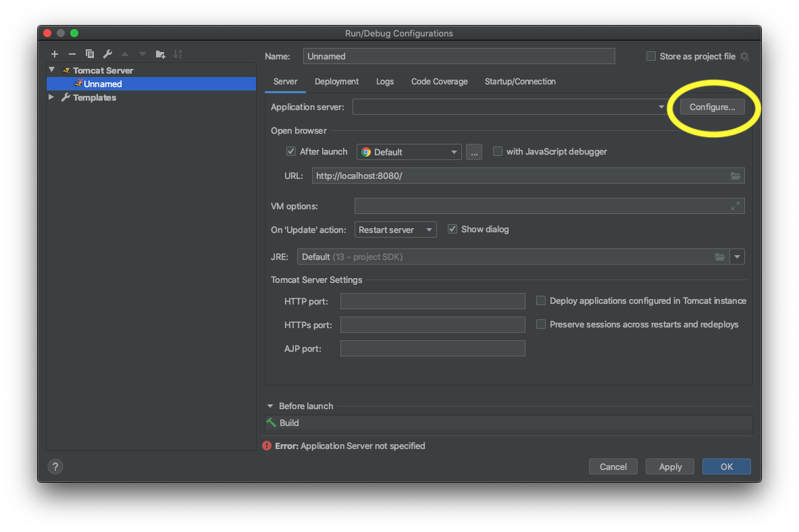Move configuration up arrow
This screenshot has height=532, width=799.
tap(125, 54)
